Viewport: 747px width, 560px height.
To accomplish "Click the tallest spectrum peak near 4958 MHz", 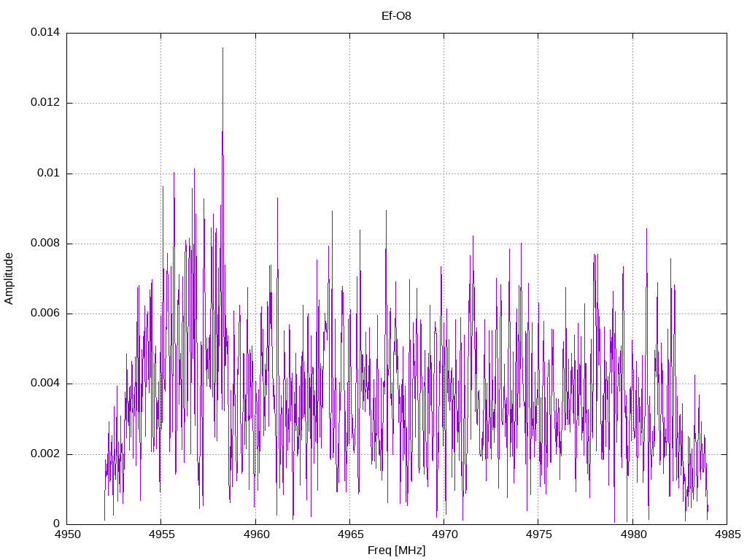I will click(x=222, y=48).
